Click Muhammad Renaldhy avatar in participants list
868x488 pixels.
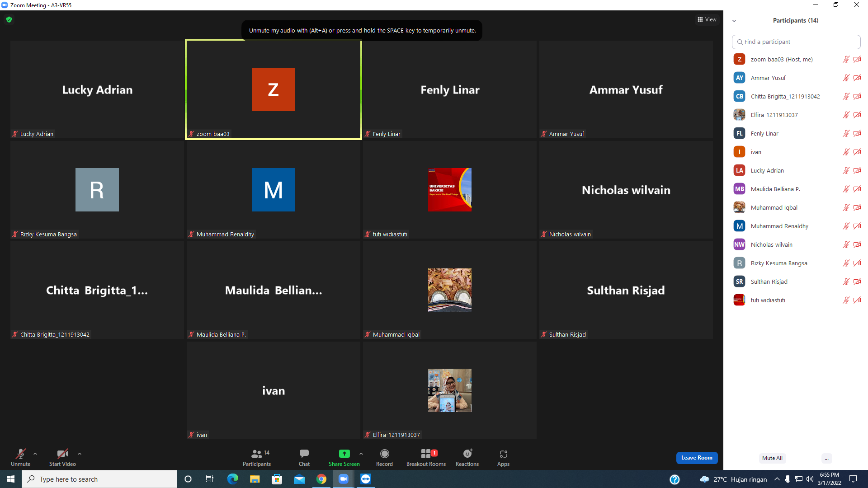click(x=739, y=226)
